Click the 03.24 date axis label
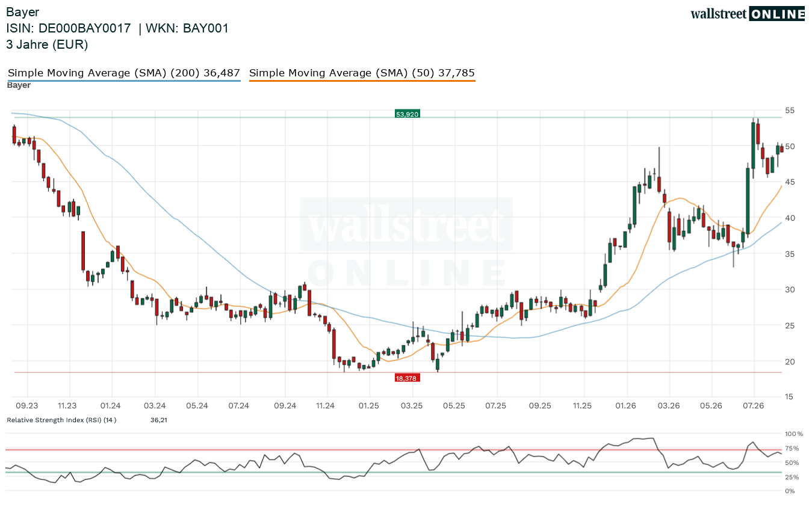The width and height of the screenshot is (812, 507). pos(155,405)
